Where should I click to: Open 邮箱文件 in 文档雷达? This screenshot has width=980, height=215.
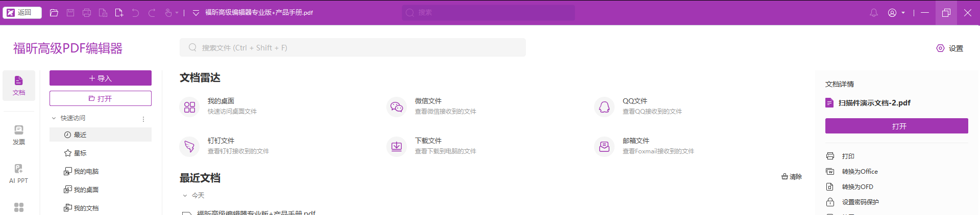click(x=644, y=146)
